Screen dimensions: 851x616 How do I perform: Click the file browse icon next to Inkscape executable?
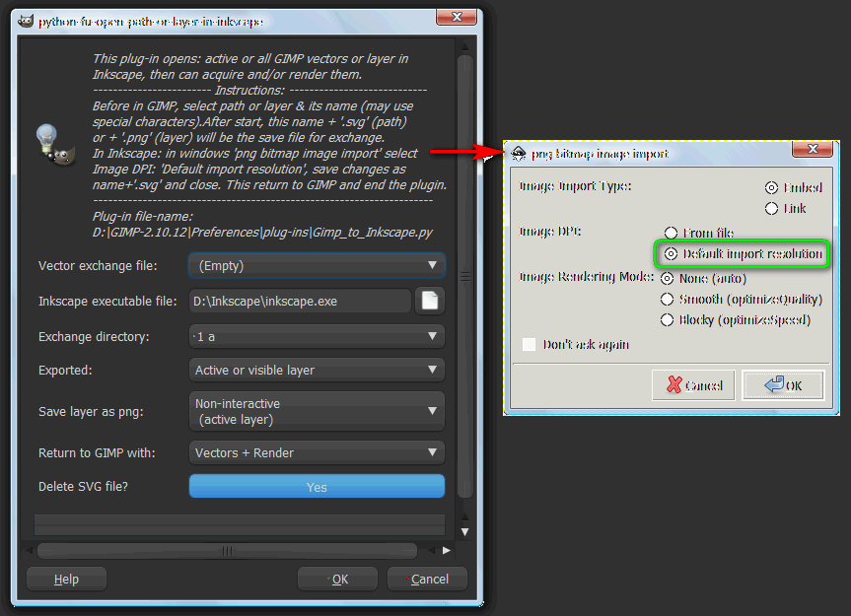point(430,301)
